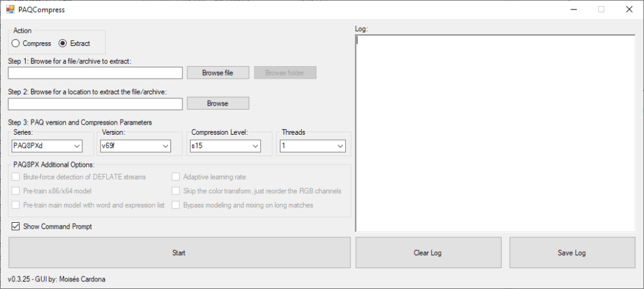Open the Compression Level dropdown showing s15
Screen dimensions: 644x289
[x=226, y=146]
